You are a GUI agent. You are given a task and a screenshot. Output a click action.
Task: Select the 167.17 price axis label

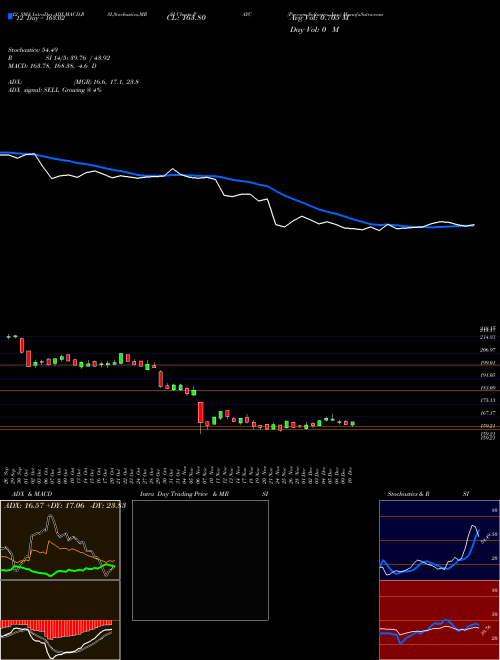[489, 413]
